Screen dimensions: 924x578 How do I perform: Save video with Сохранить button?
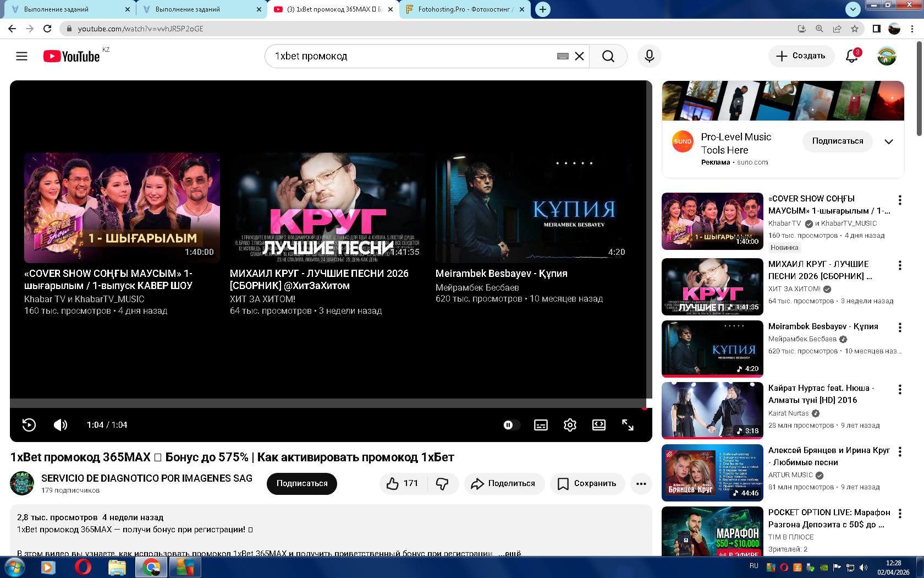[x=587, y=484]
